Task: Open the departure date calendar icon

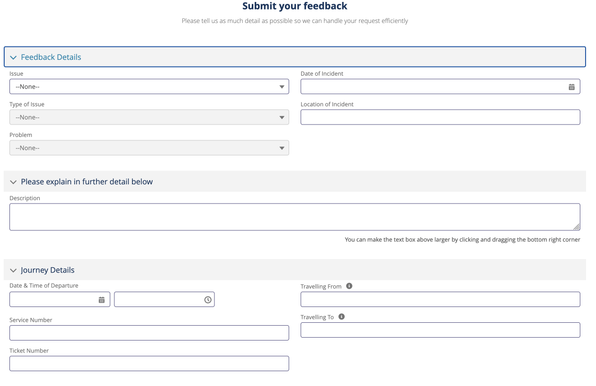Action: pyautogui.click(x=101, y=300)
